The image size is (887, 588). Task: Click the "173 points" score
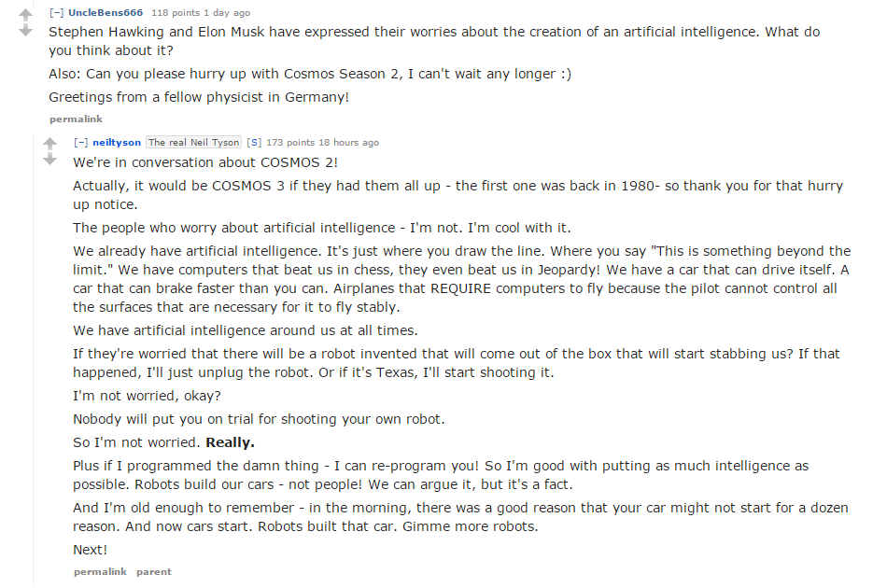[289, 143]
